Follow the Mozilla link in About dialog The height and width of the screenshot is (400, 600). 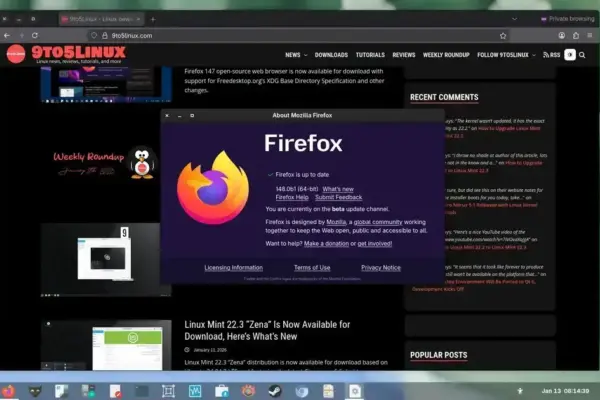tap(336, 222)
